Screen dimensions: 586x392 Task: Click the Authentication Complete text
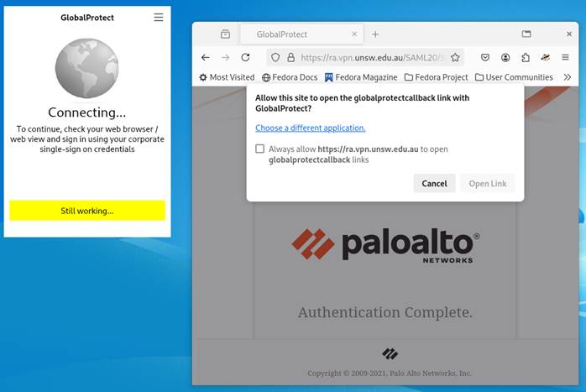[x=385, y=312]
